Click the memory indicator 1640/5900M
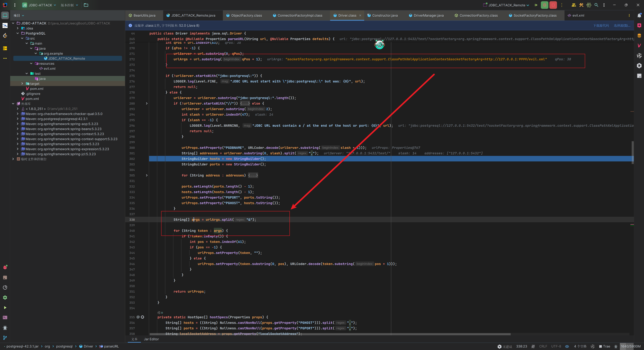The height and width of the screenshot is (350, 644). click(631, 346)
